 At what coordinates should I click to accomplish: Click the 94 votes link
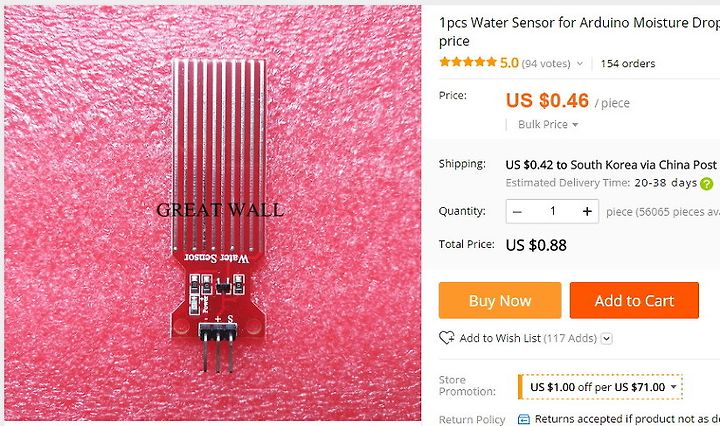click(546, 63)
